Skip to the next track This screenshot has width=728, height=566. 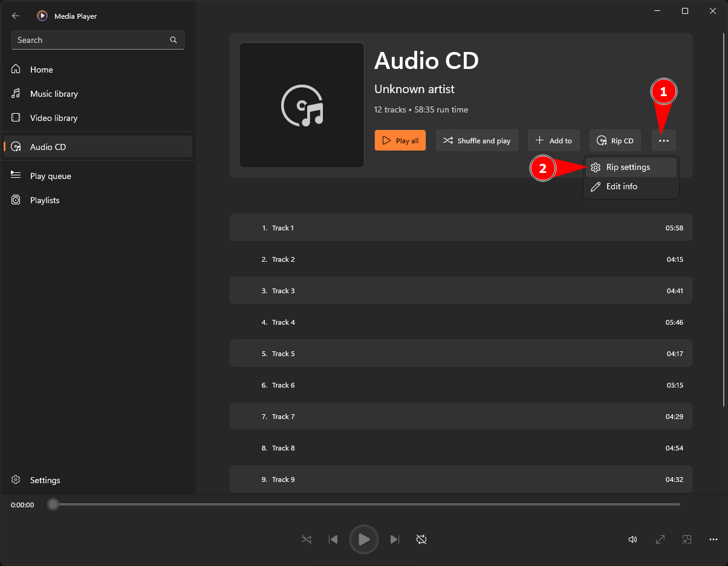[395, 539]
